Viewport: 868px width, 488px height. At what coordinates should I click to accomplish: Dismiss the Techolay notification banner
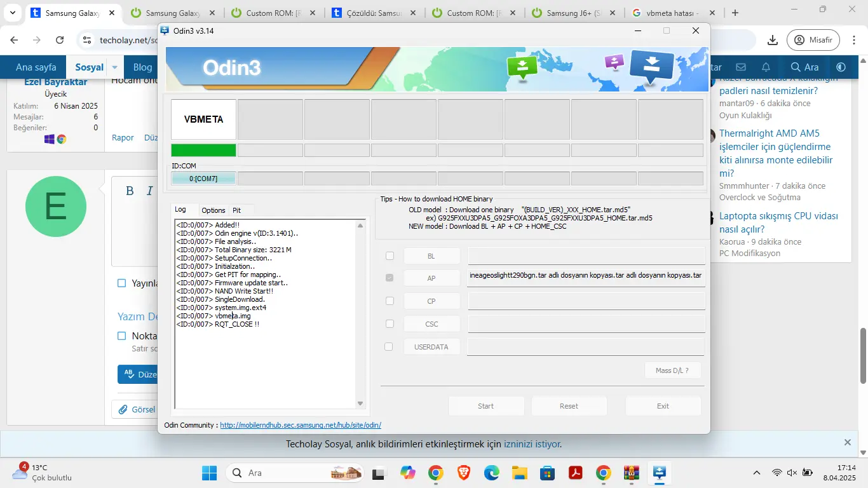coord(847,442)
